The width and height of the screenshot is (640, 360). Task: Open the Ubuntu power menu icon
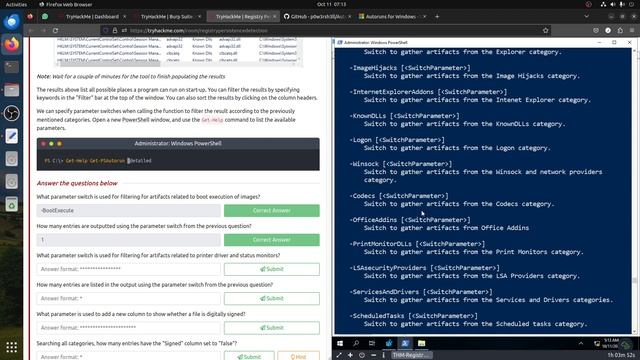[631, 4]
